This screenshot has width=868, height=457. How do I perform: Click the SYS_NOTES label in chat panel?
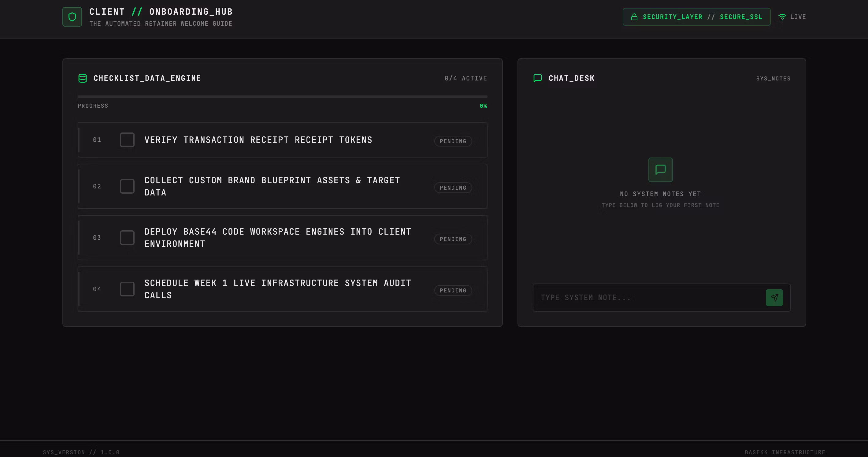pyautogui.click(x=773, y=79)
